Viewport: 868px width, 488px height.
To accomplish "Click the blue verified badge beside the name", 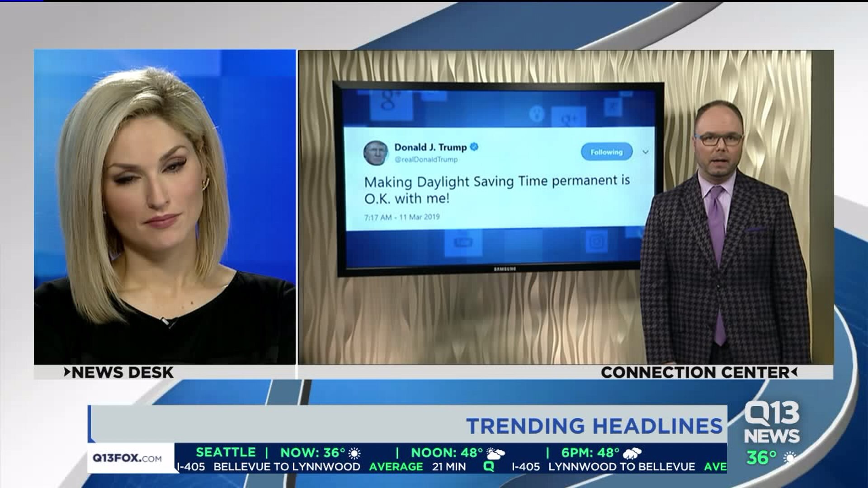I will point(474,147).
